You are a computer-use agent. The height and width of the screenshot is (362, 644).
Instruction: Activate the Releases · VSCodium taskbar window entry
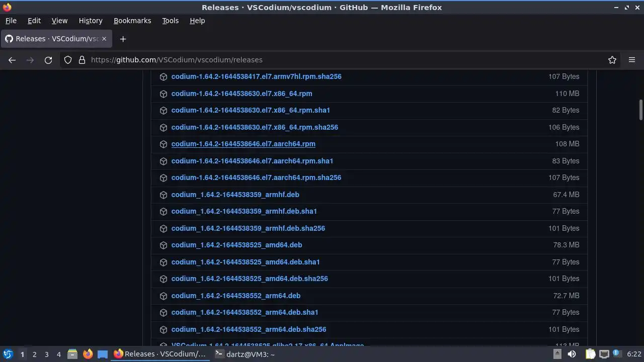(x=160, y=354)
